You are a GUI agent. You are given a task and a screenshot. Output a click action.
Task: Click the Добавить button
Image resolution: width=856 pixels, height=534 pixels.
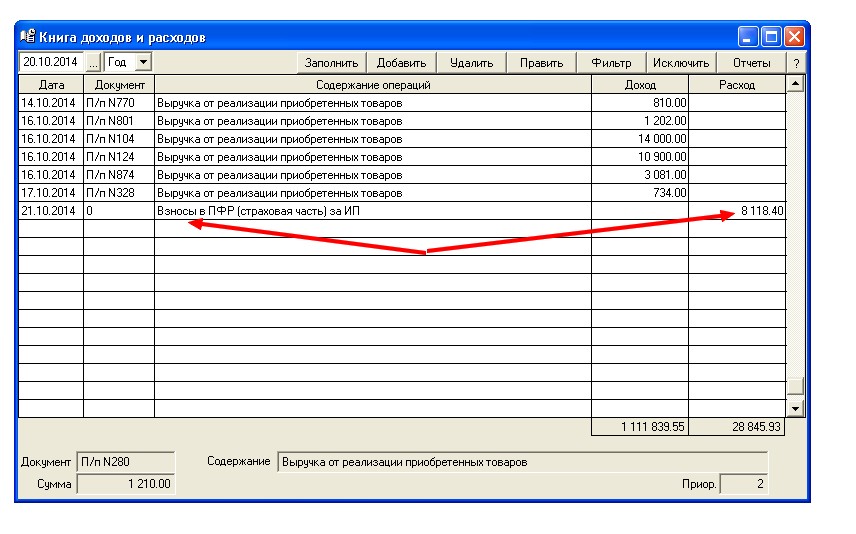pos(401,63)
